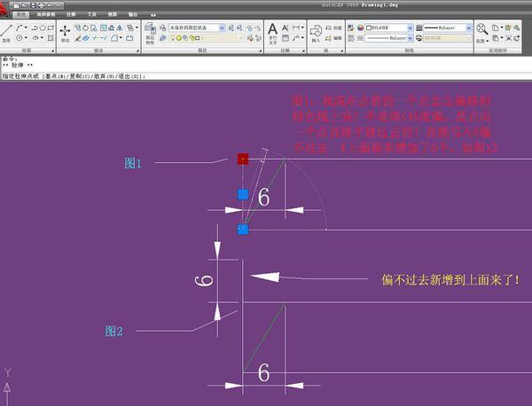Select the Polygon tool in draw panel
The width and height of the screenshot is (532, 406).
pyautogui.click(x=43, y=27)
